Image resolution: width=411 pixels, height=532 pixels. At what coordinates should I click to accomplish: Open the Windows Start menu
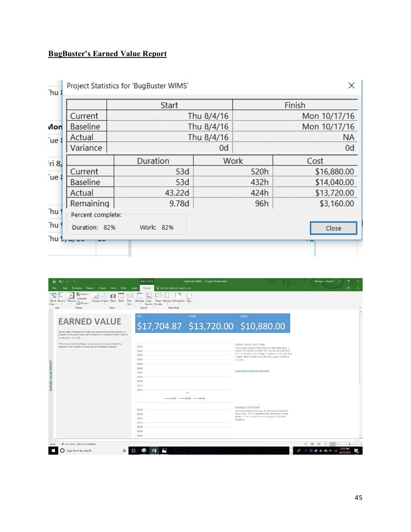coord(53,451)
